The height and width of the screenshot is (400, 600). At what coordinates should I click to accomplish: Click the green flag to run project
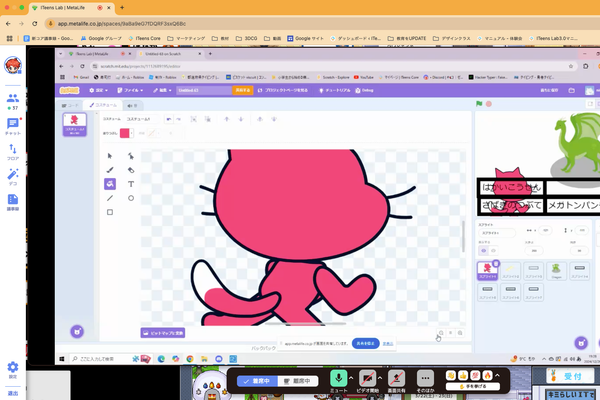479,104
